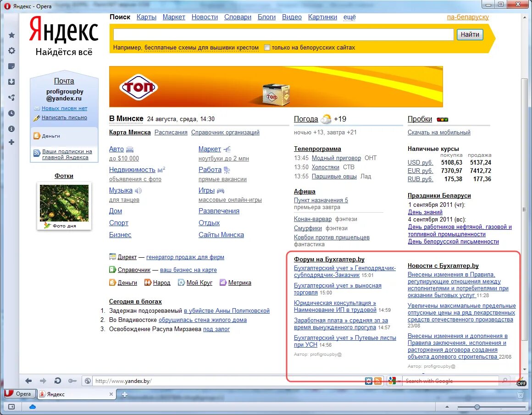This screenshot has height=415, width=532.
Task: Focus the 'Search with Google' field
Action: coord(451,381)
